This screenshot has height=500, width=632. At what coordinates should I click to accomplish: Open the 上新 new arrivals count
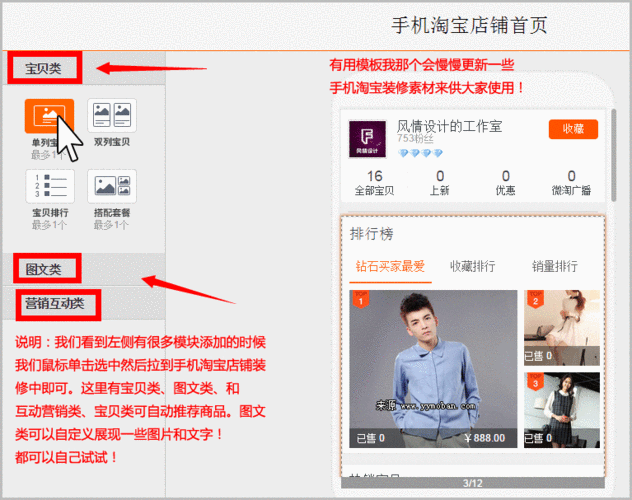coord(440,183)
